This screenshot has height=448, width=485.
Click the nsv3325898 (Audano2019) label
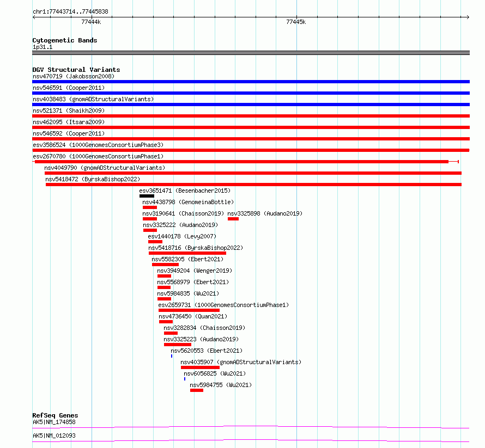pyautogui.click(x=265, y=213)
